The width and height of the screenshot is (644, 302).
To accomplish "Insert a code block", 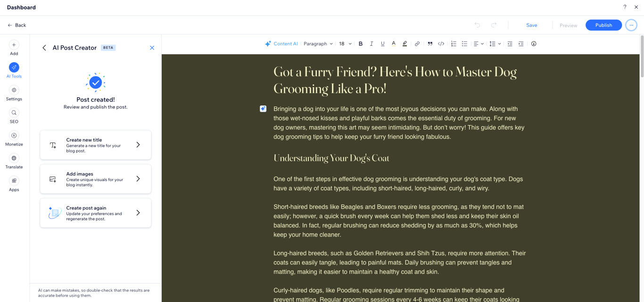I will click(x=441, y=43).
